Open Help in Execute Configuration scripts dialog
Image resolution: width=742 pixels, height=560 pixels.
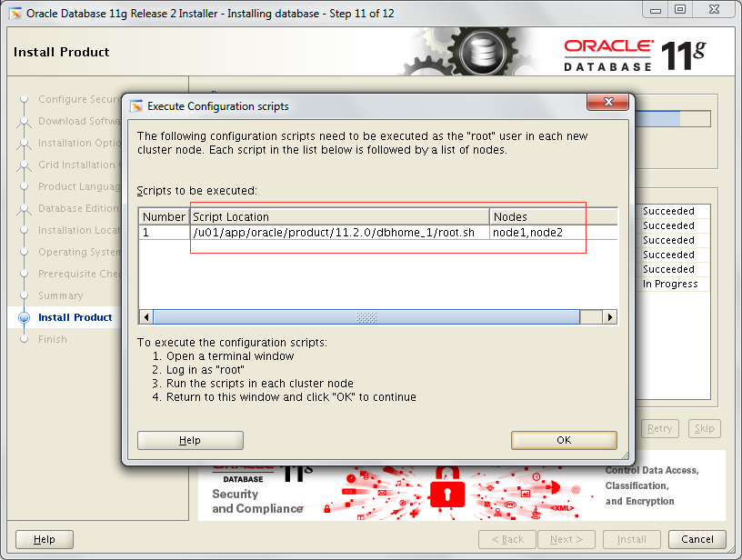point(190,440)
